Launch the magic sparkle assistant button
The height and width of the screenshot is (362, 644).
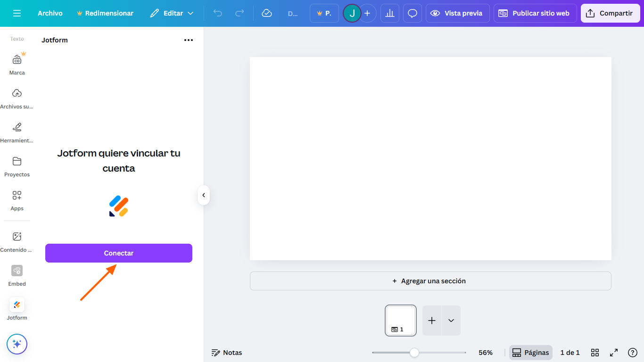click(17, 344)
